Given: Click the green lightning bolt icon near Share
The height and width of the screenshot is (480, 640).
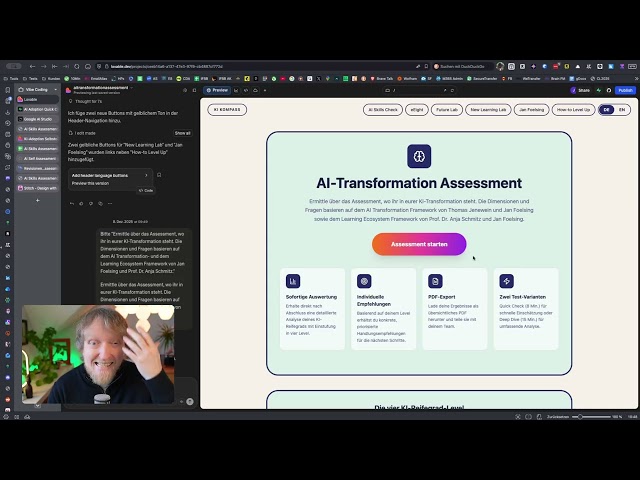Looking at the screenshot, I should click(x=599, y=90).
